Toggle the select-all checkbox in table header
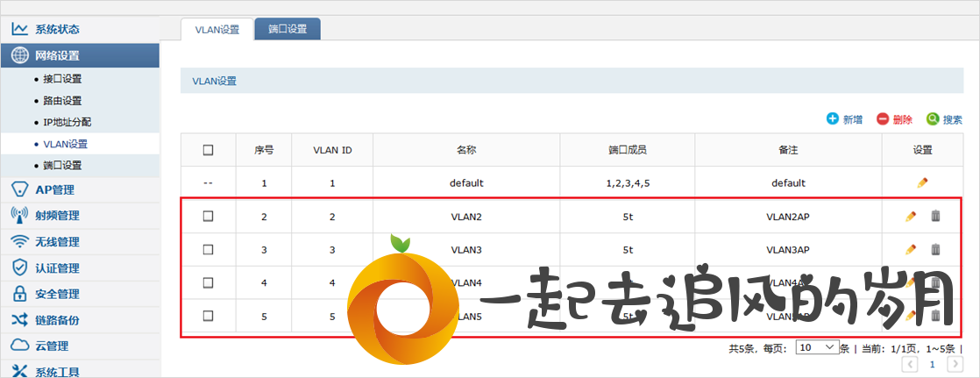980x378 pixels. [x=208, y=150]
